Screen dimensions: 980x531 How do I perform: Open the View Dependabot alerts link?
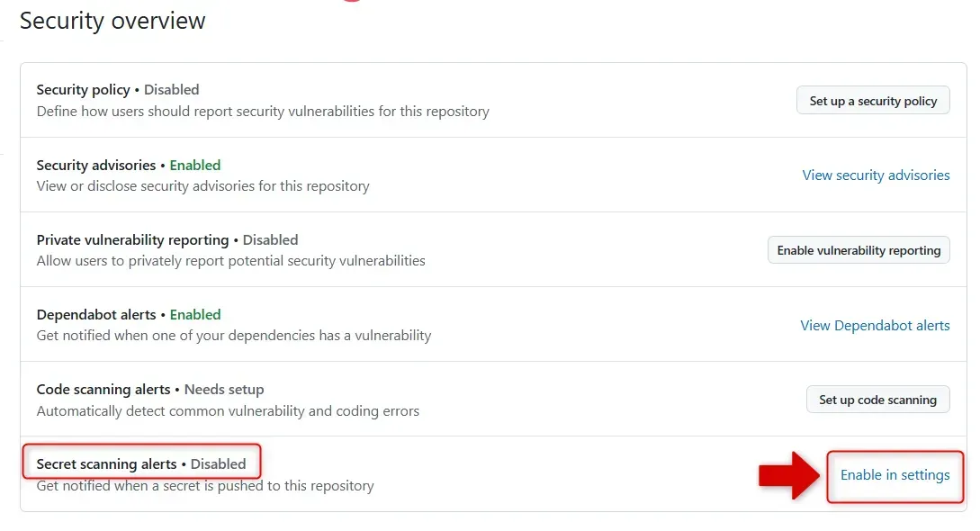(875, 326)
